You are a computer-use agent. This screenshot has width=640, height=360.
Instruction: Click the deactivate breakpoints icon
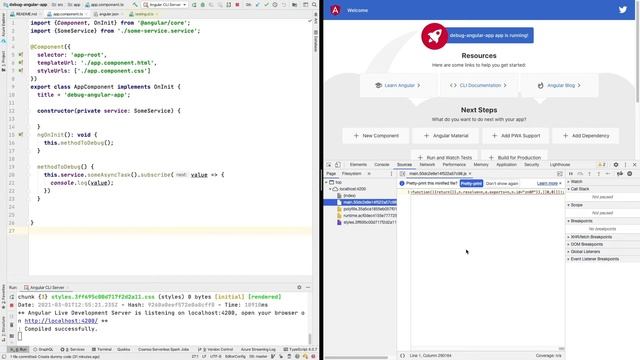tap(620, 173)
